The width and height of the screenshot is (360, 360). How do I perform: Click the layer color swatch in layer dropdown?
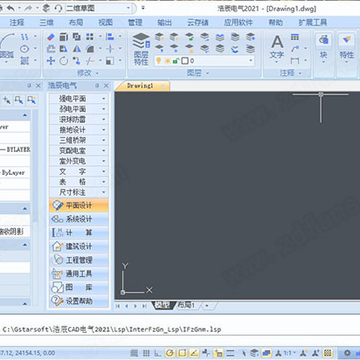(185, 61)
